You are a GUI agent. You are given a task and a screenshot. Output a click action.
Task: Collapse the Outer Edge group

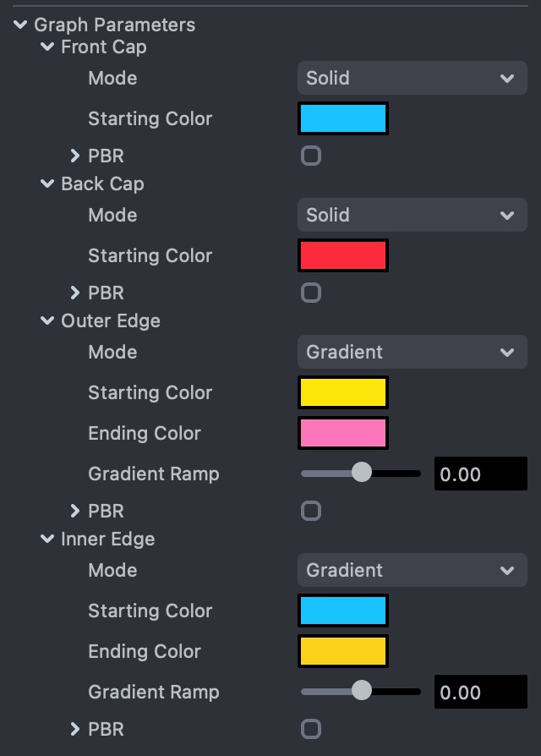[x=47, y=321]
